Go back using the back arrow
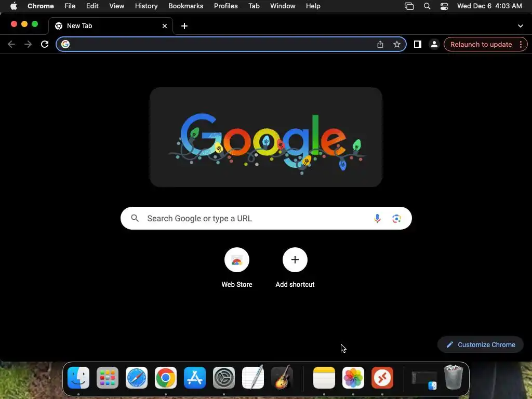 [11, 44]
